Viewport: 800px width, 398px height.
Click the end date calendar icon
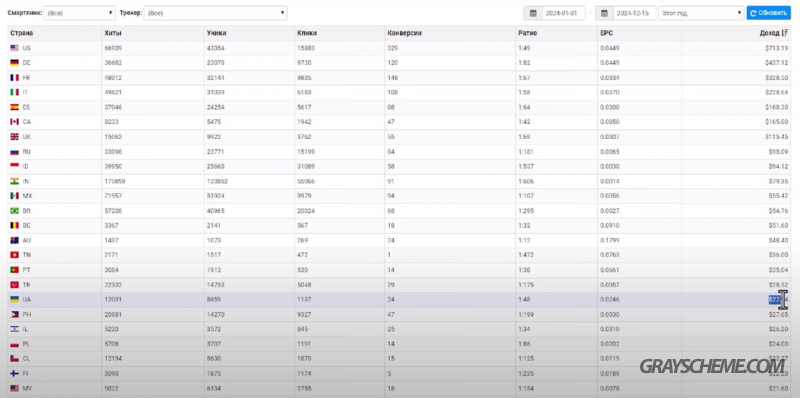pyautogui.click(x=604, y=13)
